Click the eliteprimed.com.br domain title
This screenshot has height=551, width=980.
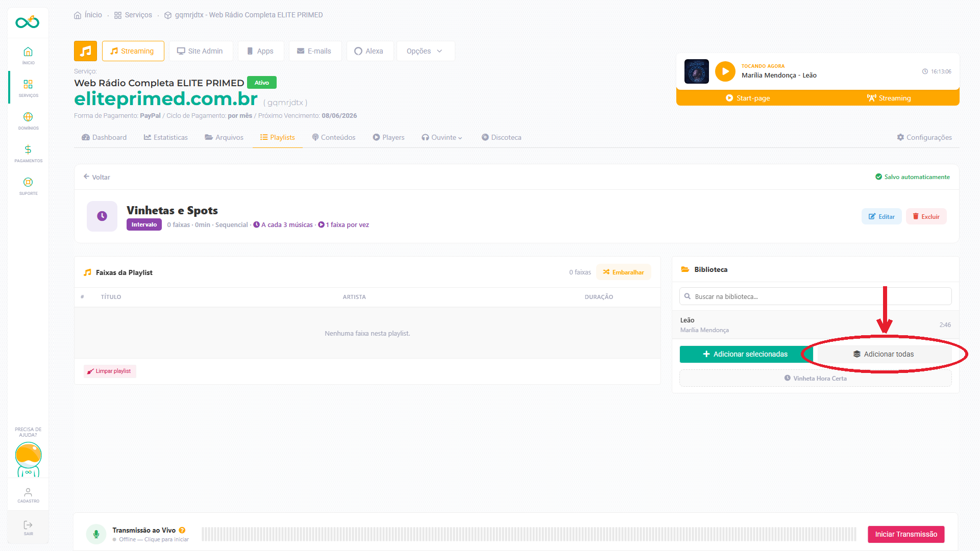pos(166,98)
